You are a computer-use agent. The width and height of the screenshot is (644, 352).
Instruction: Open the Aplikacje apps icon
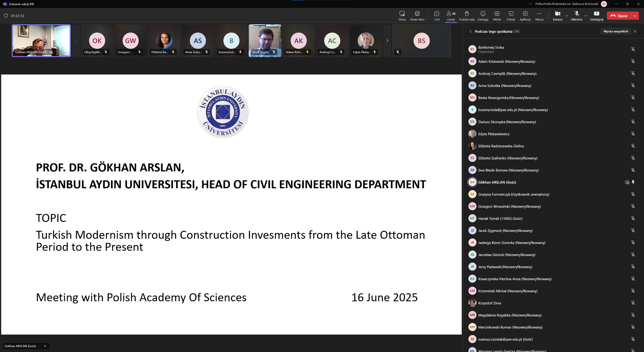click(x=525, y=15)
